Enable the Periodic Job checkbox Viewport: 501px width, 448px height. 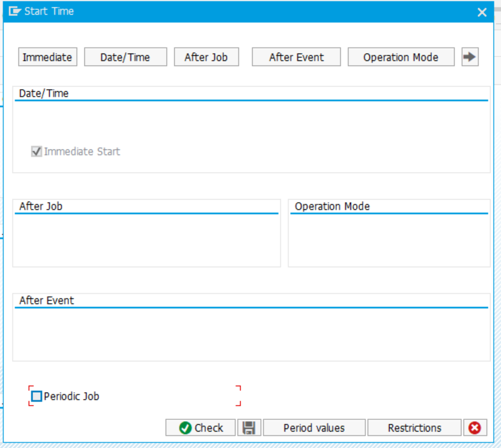click(37, 396)
